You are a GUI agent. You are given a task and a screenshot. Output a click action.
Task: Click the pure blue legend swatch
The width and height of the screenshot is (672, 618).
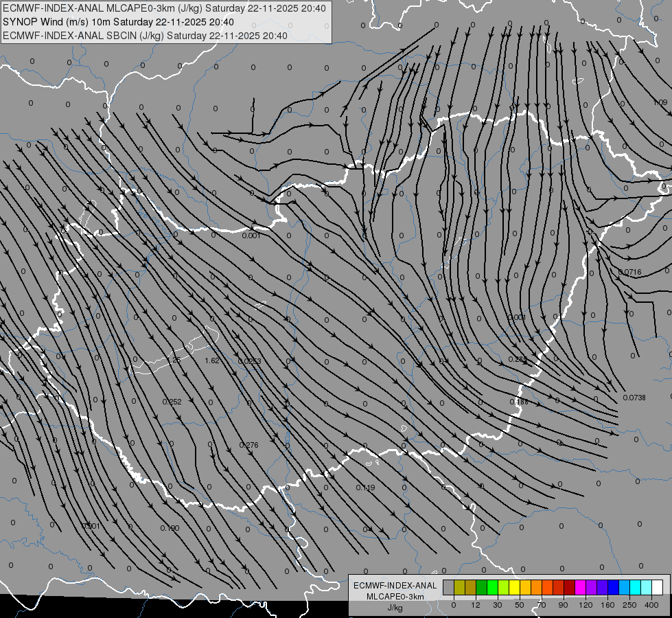point(613,587)
